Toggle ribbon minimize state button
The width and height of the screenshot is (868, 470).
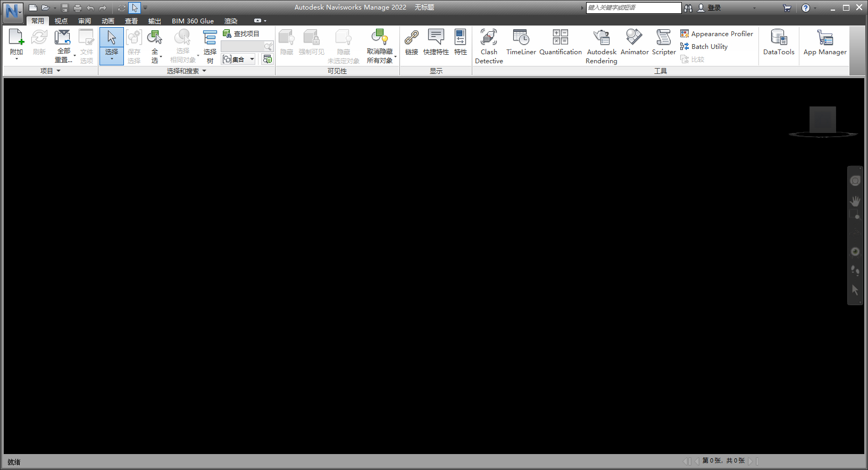[257, 21]
